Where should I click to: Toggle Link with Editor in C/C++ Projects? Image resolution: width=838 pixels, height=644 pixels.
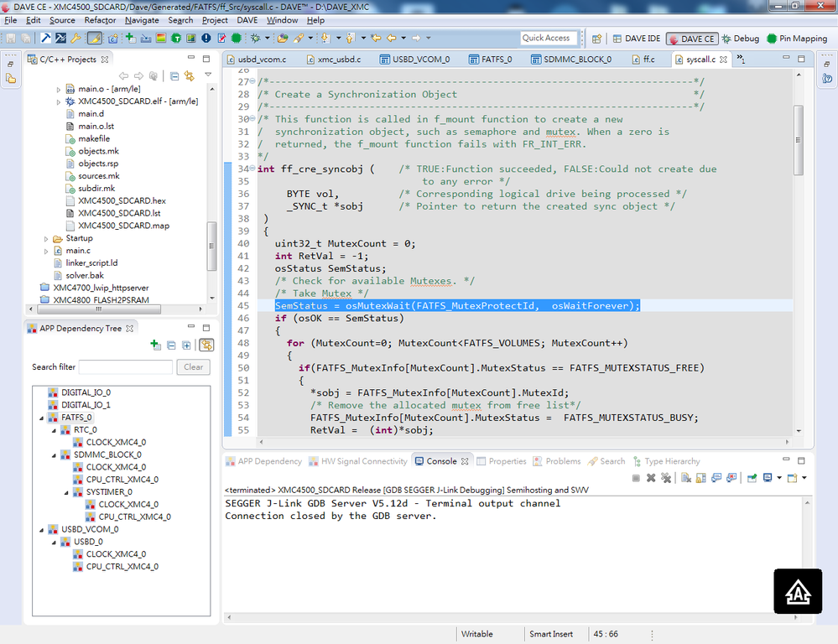click(190, 76)
